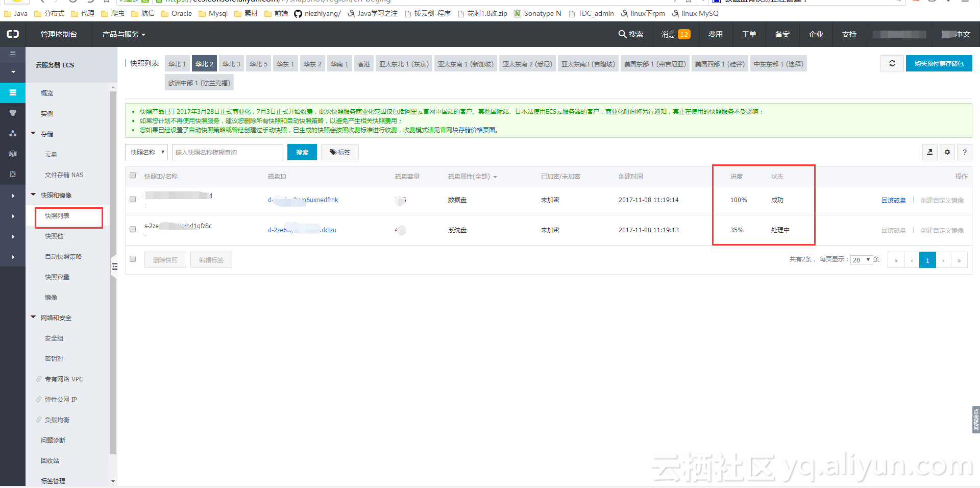Go to the first page with «
Screen dimensions: 980x488
(x=896, y=260)
